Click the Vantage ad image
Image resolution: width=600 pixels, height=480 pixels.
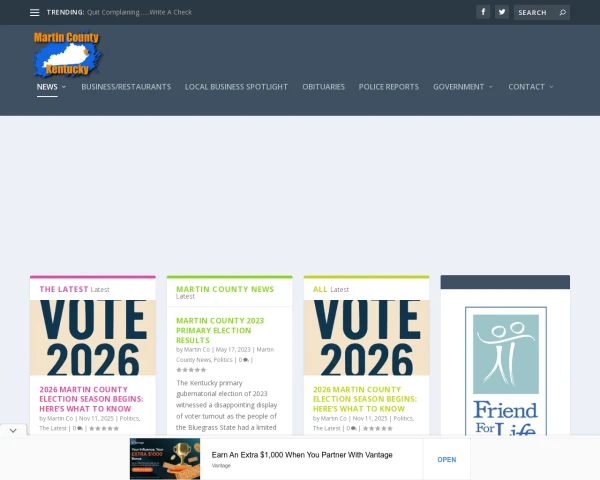click(165, 459)
